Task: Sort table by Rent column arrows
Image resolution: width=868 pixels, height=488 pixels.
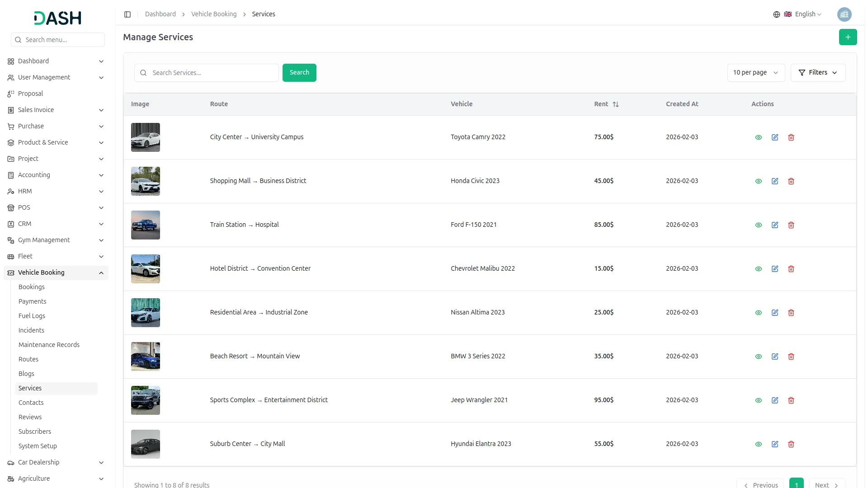Action: coord(615,104)
